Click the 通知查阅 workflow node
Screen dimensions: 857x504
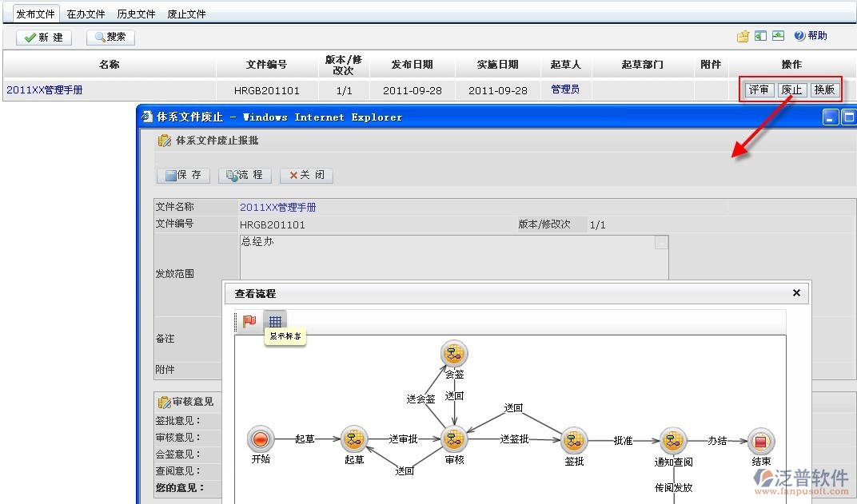click(673, 440)
